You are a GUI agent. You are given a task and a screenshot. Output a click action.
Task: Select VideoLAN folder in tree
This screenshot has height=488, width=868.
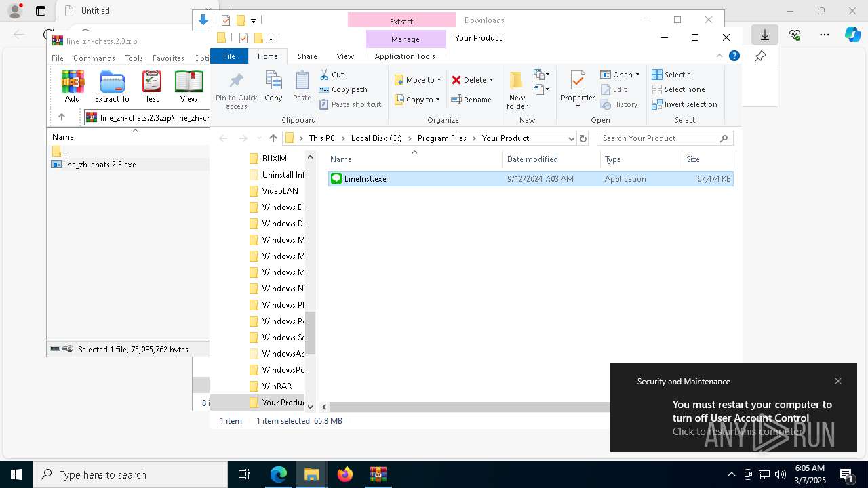pyautogui.click(x=280, y=191)
